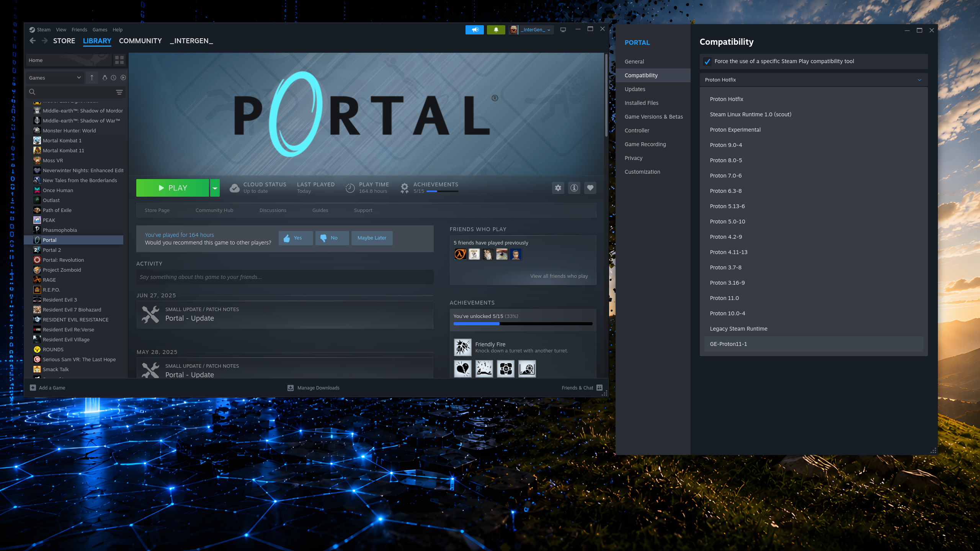Choose Legacy Steam Runtime option
The height and width of the screenshot is (551, 980).
[814, 329]
